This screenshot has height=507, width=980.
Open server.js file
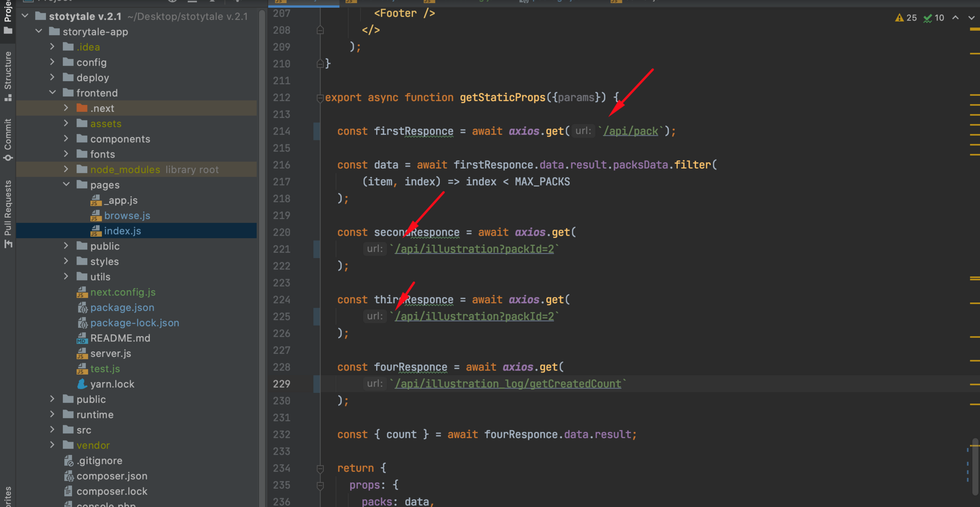[111, 353]
